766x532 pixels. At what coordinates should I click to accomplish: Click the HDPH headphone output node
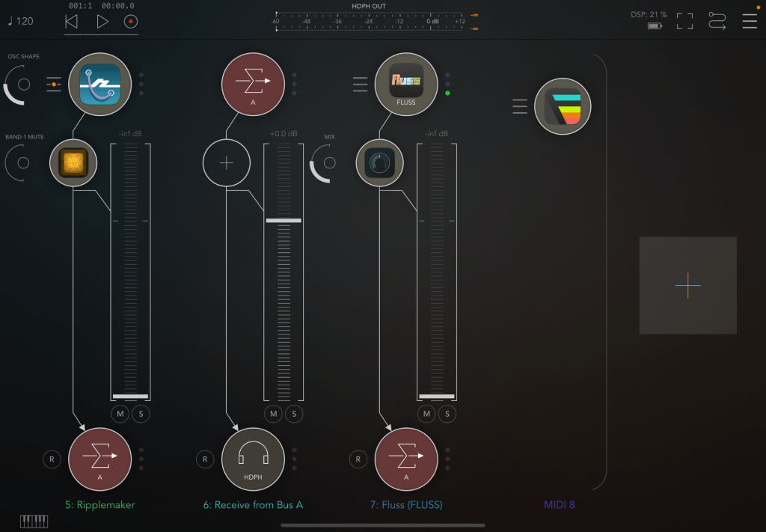coord(253,459)
